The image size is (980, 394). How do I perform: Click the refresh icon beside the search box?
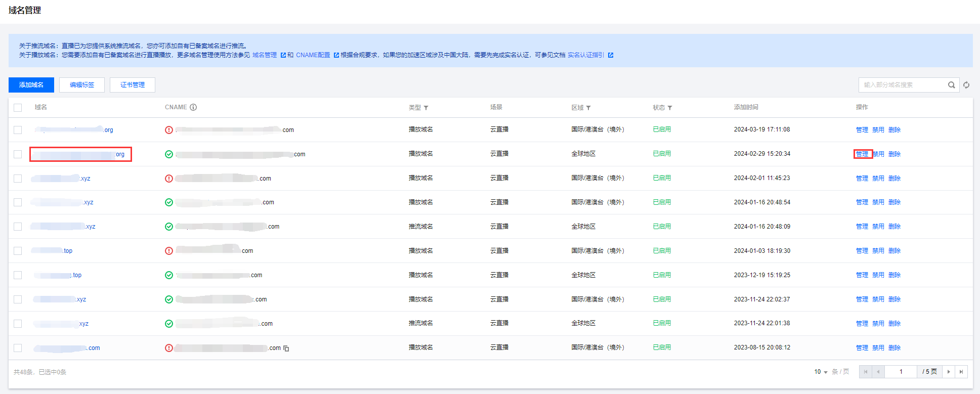966,85
